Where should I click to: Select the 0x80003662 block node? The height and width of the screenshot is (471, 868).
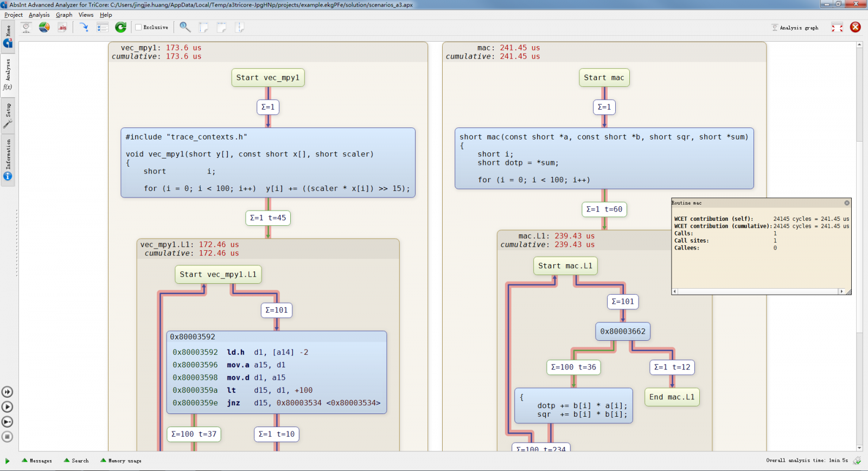coord(623,332)
